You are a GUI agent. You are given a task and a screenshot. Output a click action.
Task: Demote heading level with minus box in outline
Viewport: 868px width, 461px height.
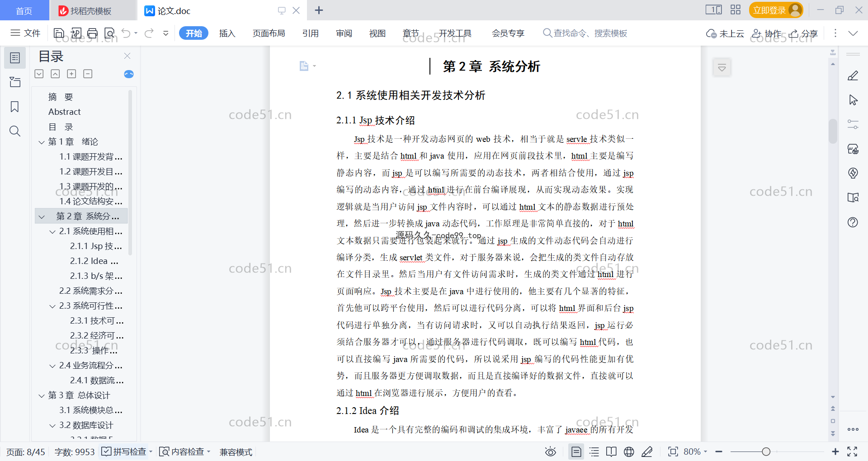(88, 74)
